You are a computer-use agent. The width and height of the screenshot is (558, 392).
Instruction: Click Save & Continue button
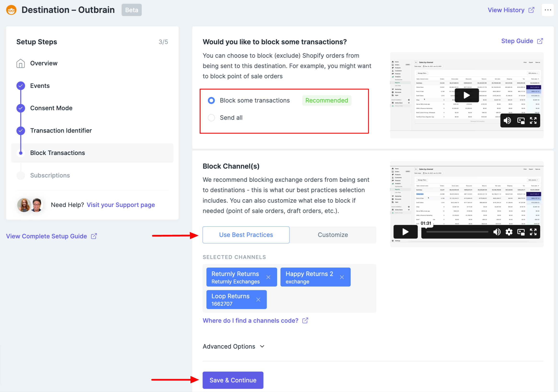[x=233, y=380]
